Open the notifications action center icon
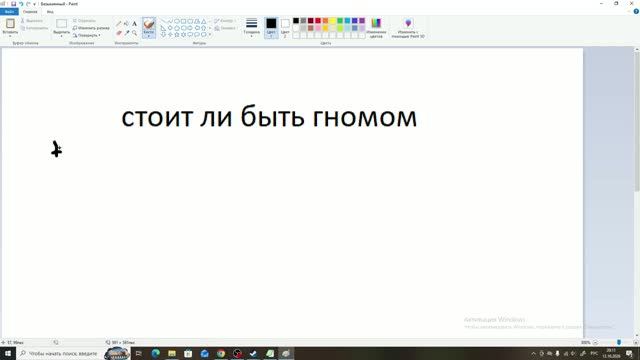The height and width of the screenshot is (360, 640). pyautogui.click(x=629, y=353)
